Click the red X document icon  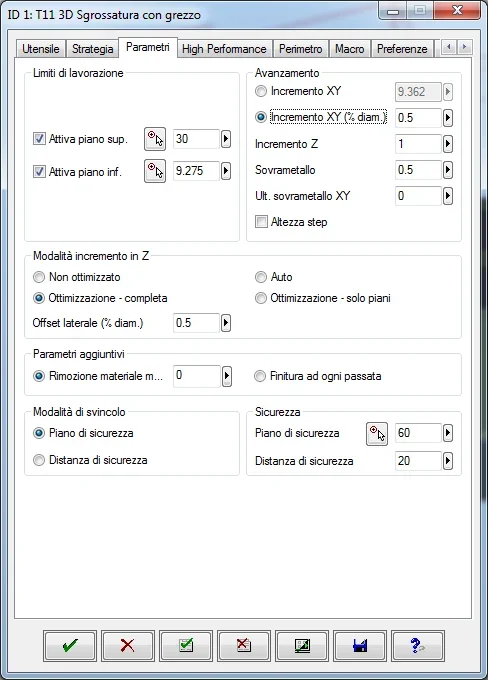[x=244, y=645]
